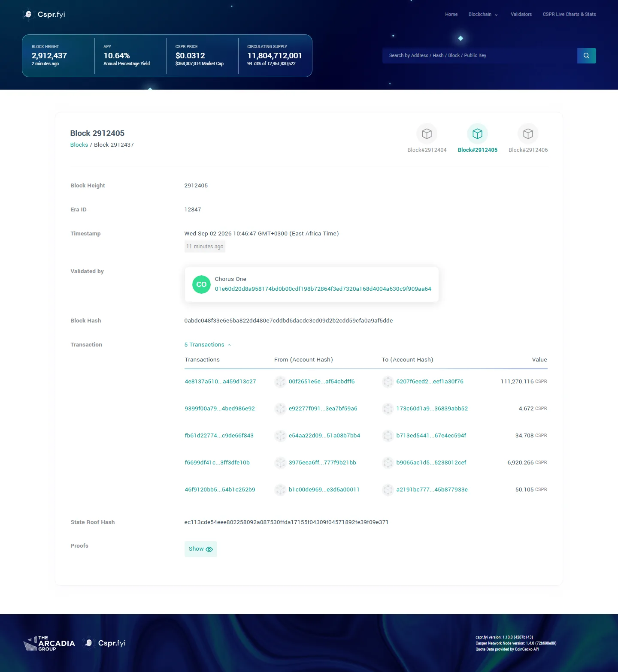
Task: Click sender avatar icon beside b1c00de969...e3d5a00011
Action: click(280, 490)
